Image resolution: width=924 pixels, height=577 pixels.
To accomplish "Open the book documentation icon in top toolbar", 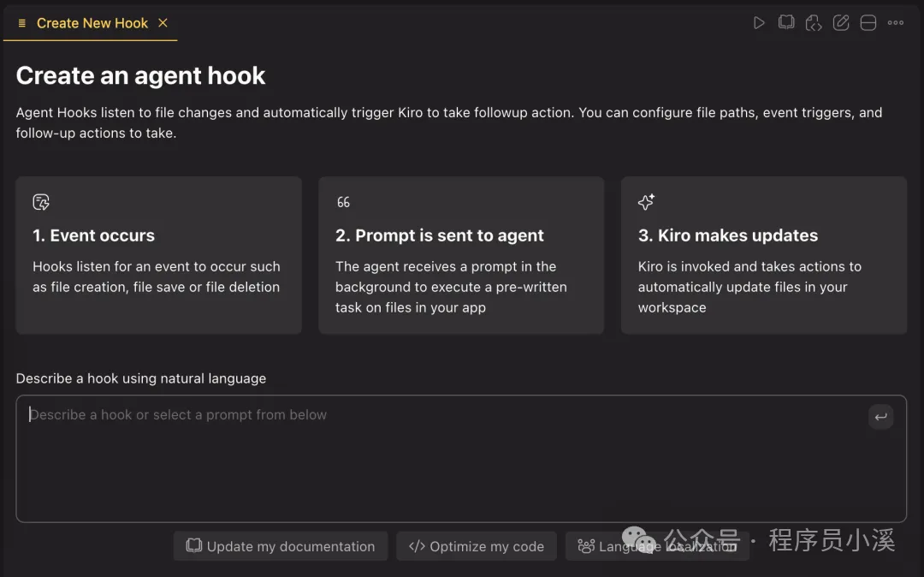I will [x=786, y=23].
